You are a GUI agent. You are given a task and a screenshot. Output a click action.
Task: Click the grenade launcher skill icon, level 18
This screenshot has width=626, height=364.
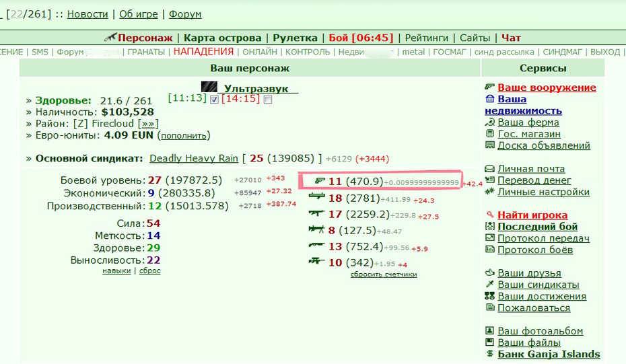[x=316, y=196]
